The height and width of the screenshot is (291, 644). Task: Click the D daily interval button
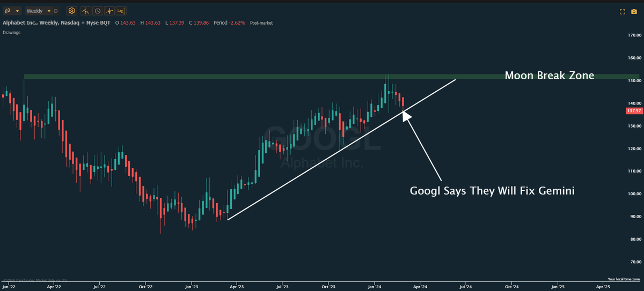pyautogui.click(x=56, y=11)
